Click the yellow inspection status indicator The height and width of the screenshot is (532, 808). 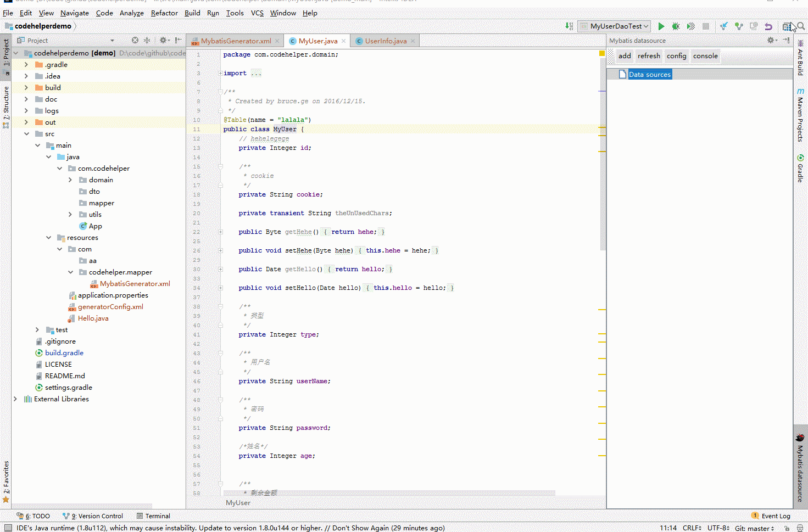click(602, 53)
